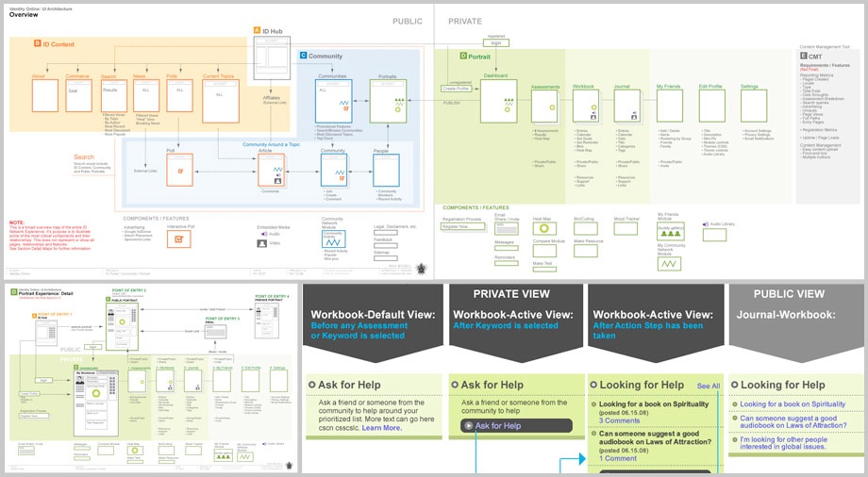This screenshot has height=477, width=868.
Task: Click bullet next to Looking for a book on Spirituality
Action: tap(593, 405)
